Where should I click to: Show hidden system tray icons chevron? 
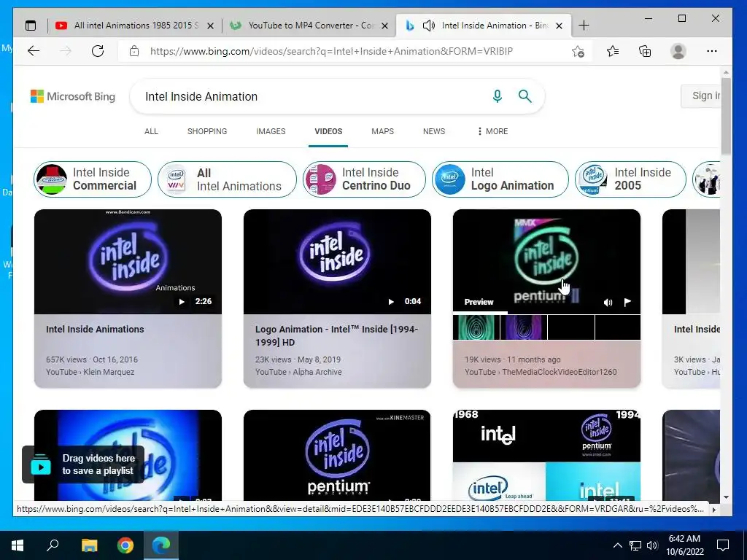[617, 545]
